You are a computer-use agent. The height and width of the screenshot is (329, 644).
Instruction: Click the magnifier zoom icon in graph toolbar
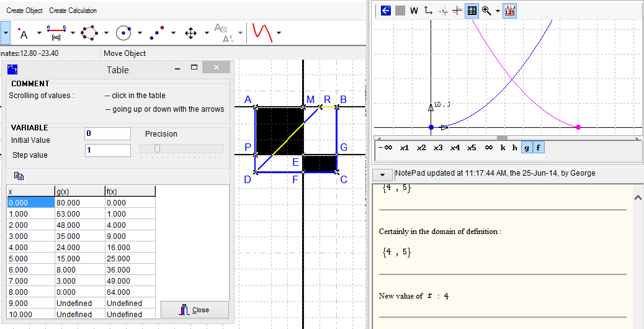(486, 11)
